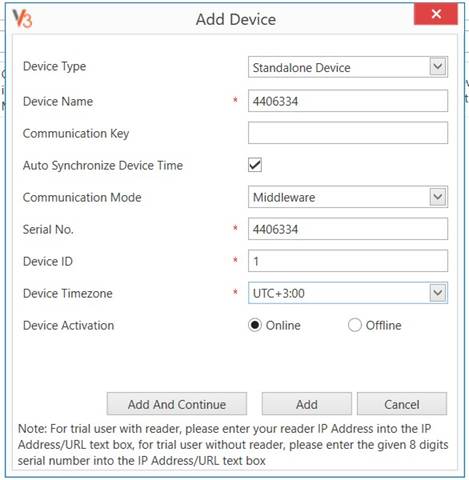Expand the Device Type dropdown arrow
Viewport: 469px width, 480px height.
coord(438,67)
